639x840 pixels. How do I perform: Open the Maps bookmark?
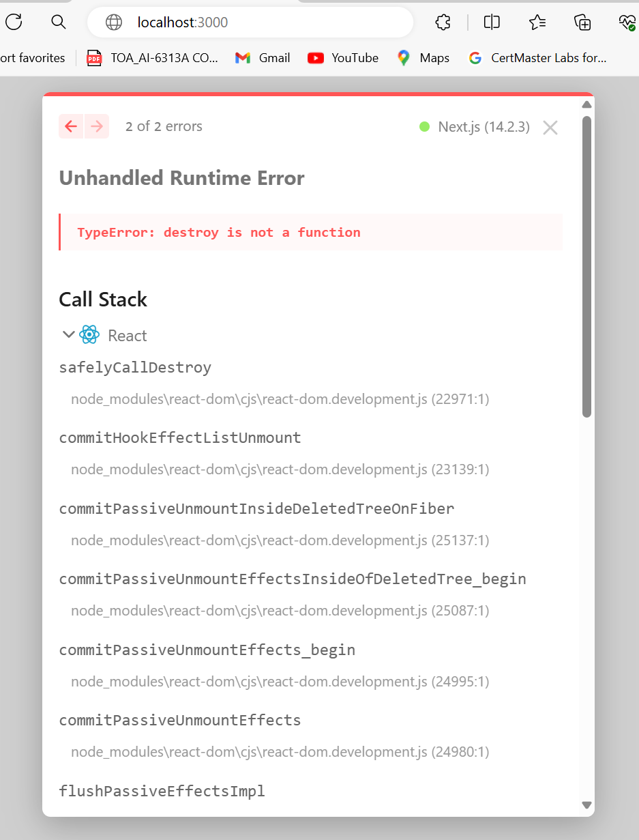423,58
